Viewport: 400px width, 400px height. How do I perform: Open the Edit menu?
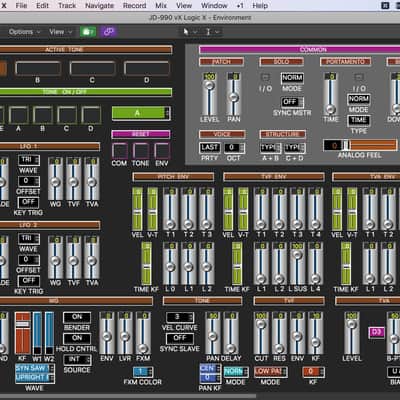coord(42,5)
